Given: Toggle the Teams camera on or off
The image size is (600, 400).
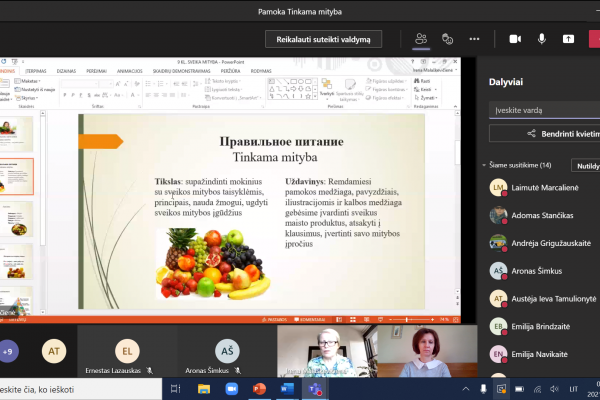Looking at the screenshot, I should click(515, 39).
